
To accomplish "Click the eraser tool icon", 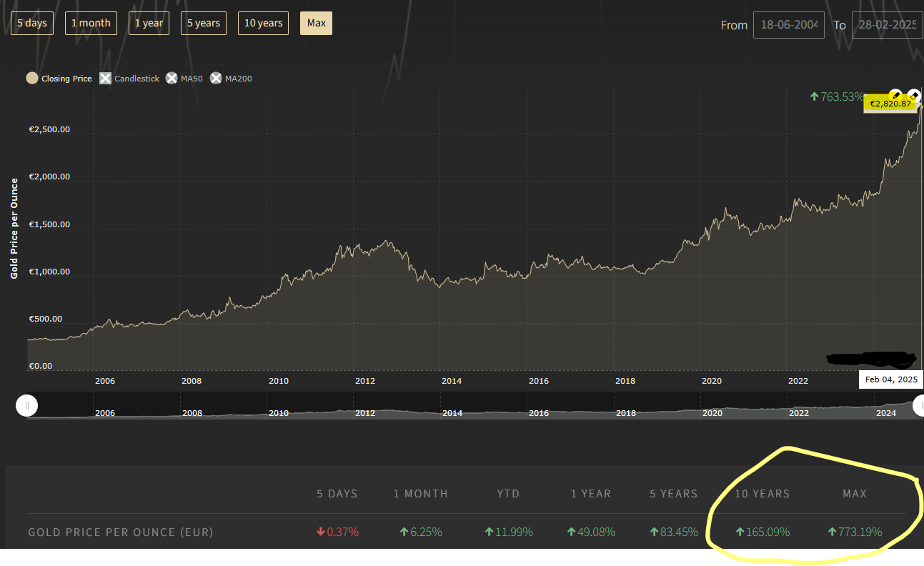I will click(914, 96).
